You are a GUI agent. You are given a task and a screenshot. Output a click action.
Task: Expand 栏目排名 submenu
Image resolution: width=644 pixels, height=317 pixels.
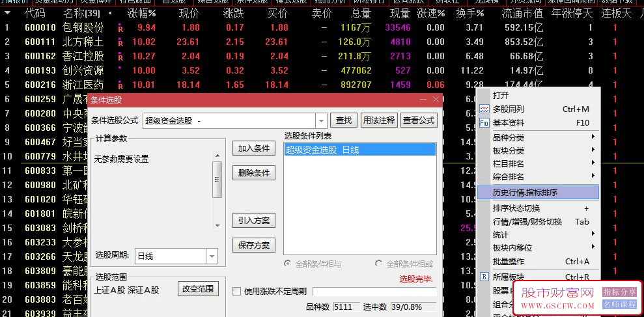coord(593,163)
